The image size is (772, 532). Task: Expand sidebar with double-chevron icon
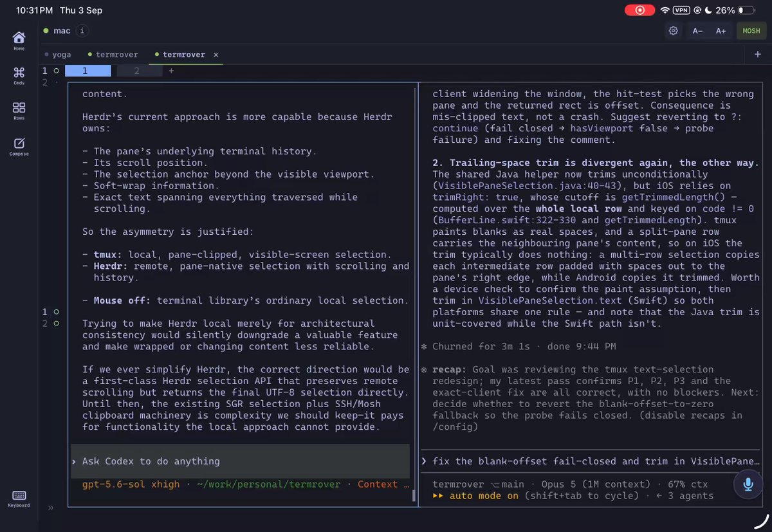[x=50, y=508]
